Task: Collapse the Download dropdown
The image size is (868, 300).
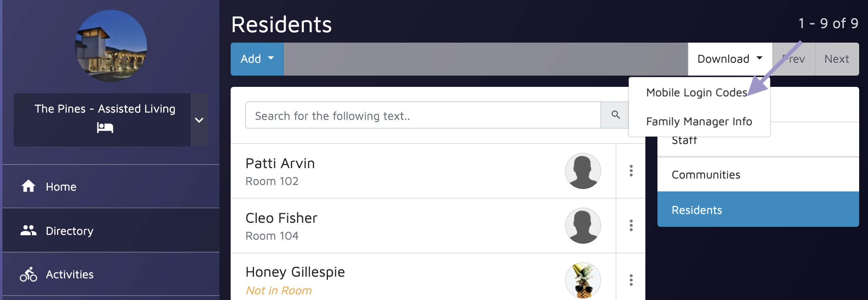Action: point(730,59)
